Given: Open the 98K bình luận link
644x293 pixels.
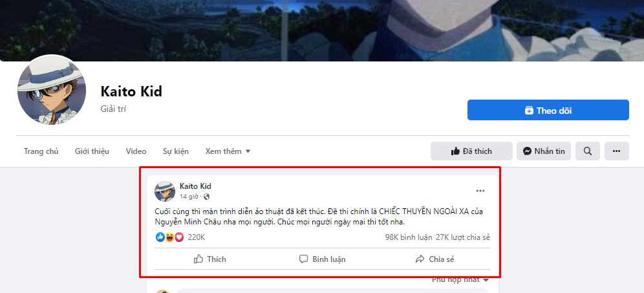Looking at the screenshot, I should pos(407,237).
